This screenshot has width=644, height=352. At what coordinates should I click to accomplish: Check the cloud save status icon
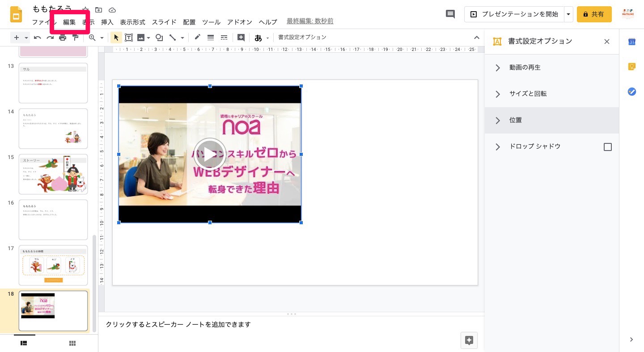pyautogui.click(x=112, y=10)
